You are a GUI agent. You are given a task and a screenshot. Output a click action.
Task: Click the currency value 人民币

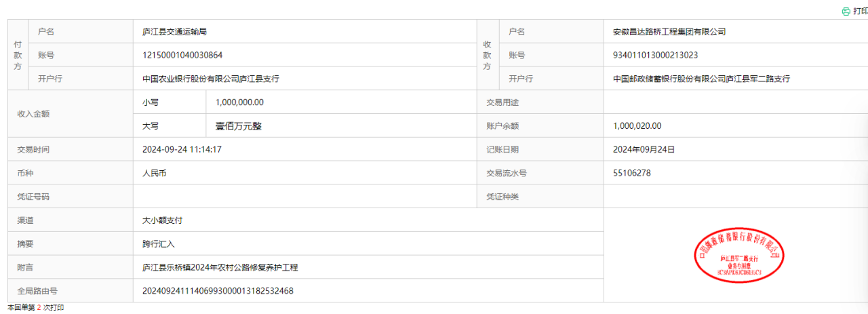(x=155, y=173)
